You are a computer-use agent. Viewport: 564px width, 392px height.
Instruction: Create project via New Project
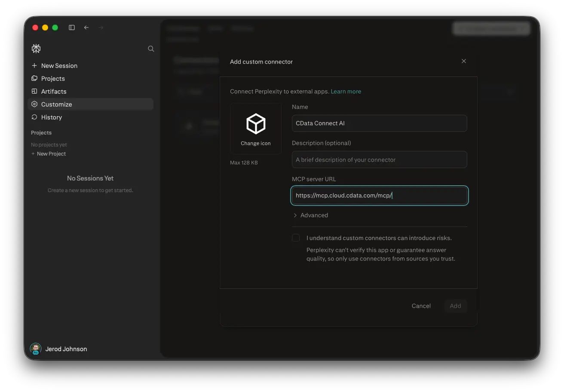(x=49, y=154)
